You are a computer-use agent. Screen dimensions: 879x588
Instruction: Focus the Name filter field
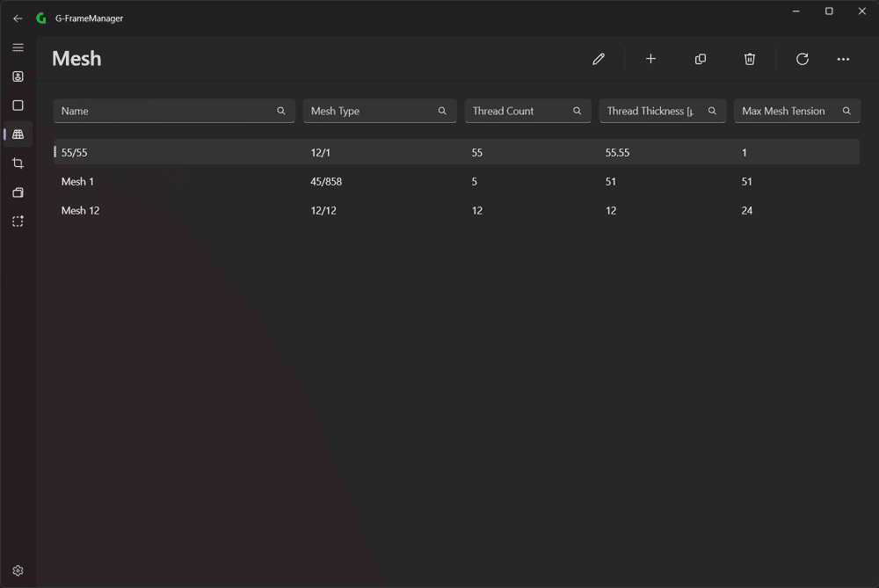pos(174,111)
